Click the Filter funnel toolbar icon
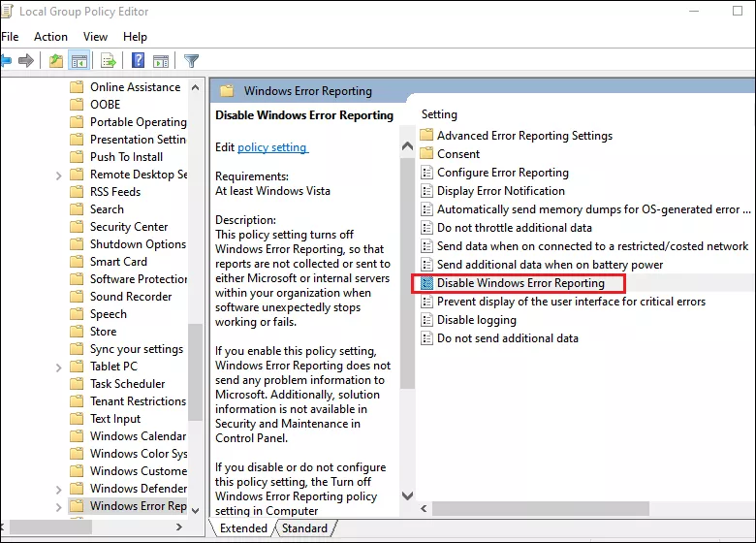The height and width of the screenshot is (543, 756). (x=191, y=61)
